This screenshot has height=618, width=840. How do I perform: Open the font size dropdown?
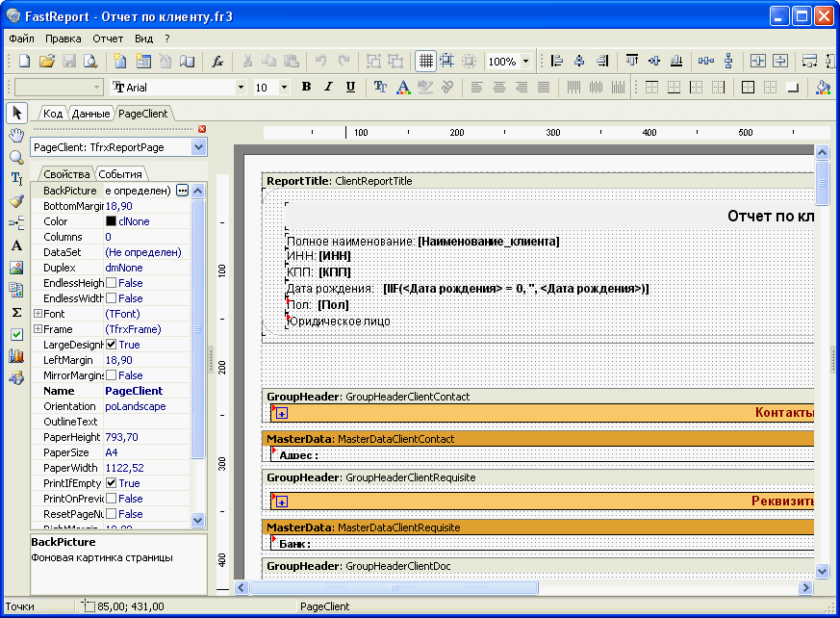285,87
